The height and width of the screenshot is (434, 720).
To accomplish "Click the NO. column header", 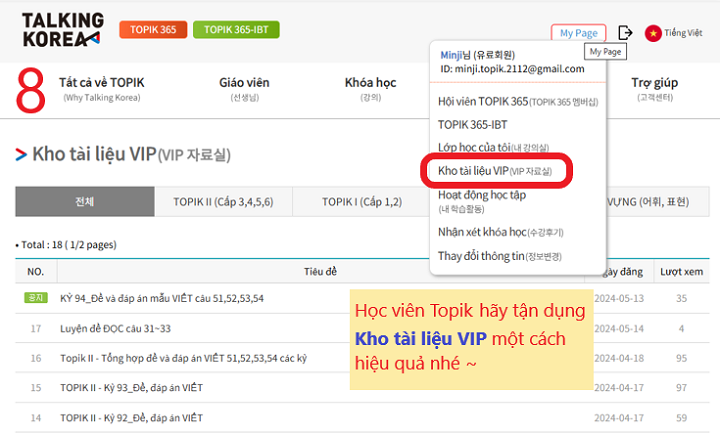I will tap(35, 271).
